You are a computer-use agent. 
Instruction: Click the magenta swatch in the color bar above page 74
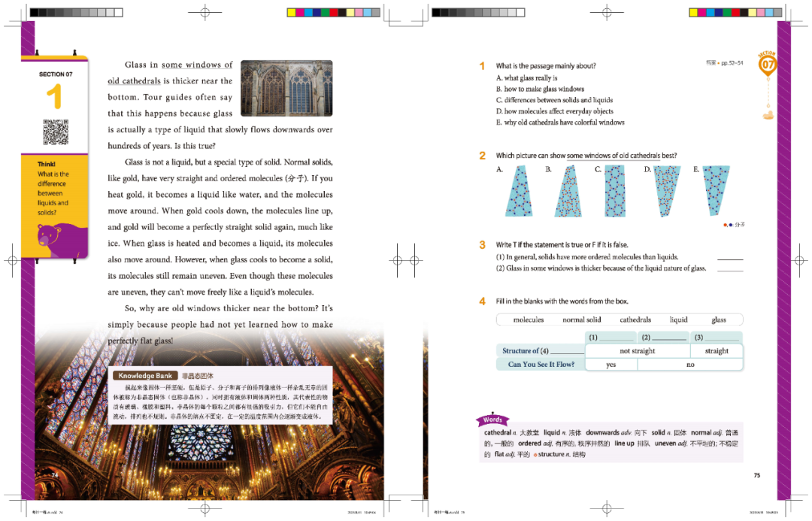pos(300,13)
